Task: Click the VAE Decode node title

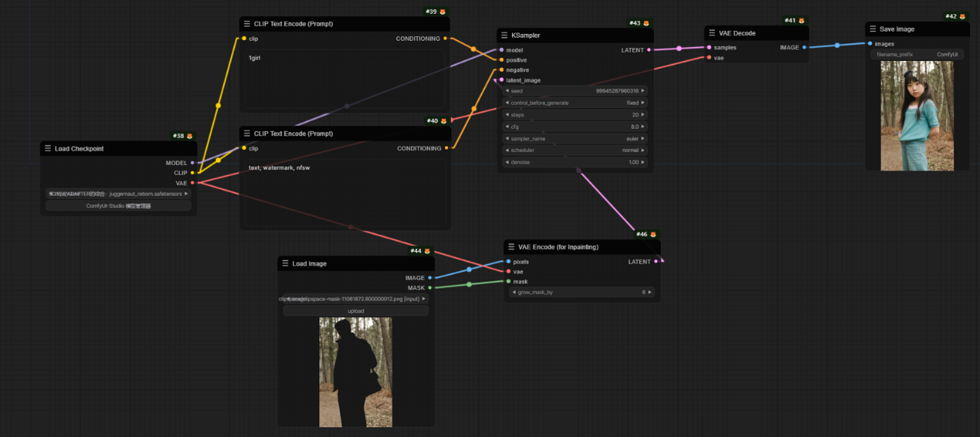Action: pos(739,33)
